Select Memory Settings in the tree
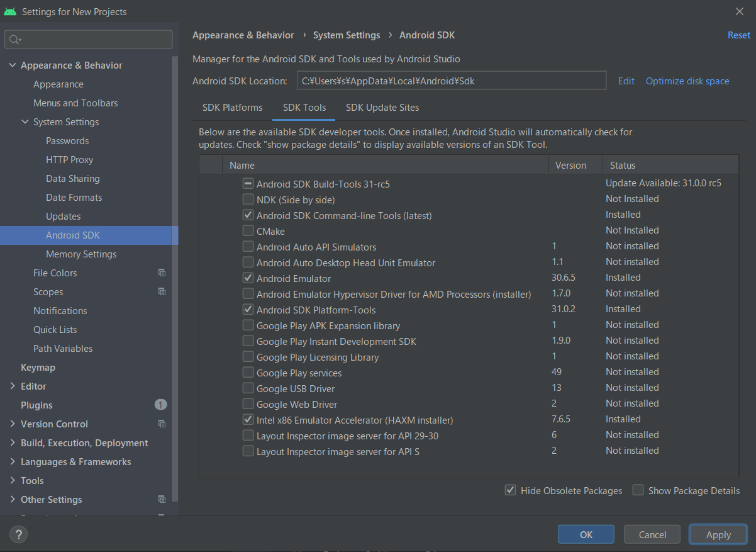The height and width of the screenshot is (552, 756). [81, 254]
